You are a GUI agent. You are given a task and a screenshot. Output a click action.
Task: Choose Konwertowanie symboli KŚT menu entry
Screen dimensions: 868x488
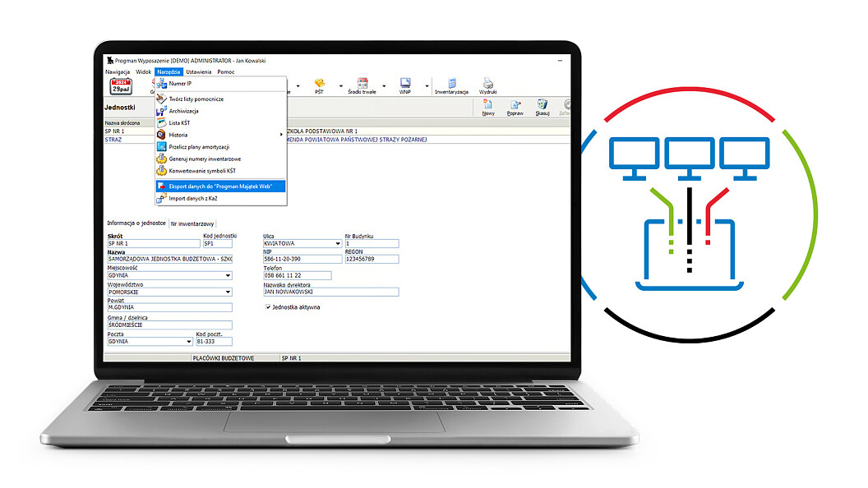[x=221, y=170]
